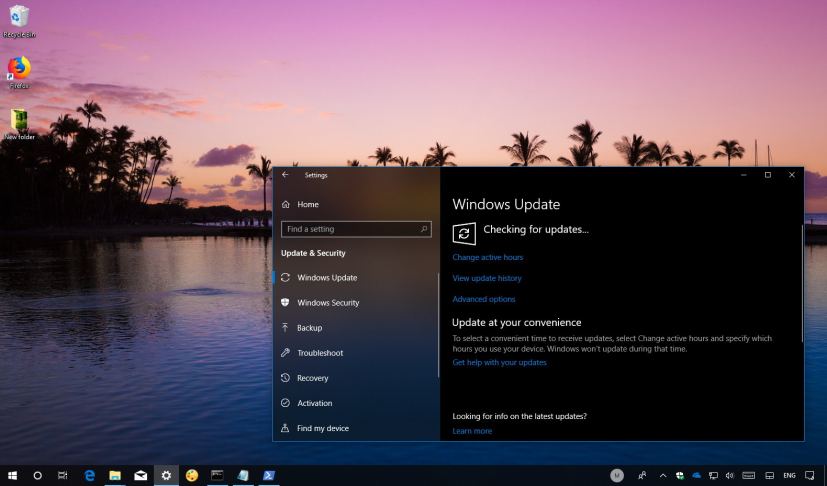Screen dimensions: 827x486
Task: Minimize the Settings window
Action: coord(744,175)
